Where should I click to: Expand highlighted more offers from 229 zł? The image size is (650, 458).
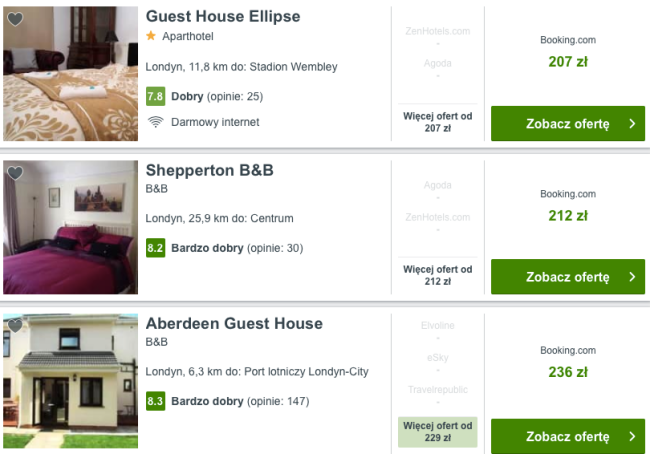click(438, 432)
